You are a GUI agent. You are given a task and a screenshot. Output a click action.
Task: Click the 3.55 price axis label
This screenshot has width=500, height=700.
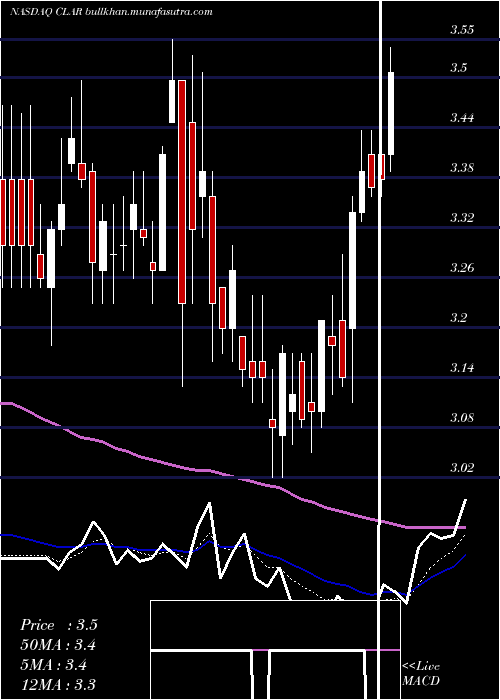point(462,30)
